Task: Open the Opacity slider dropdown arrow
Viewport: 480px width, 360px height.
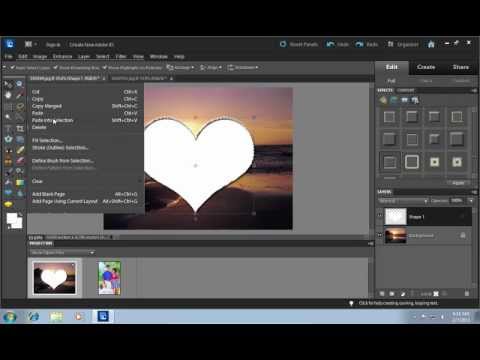Action: coord(471,201)
